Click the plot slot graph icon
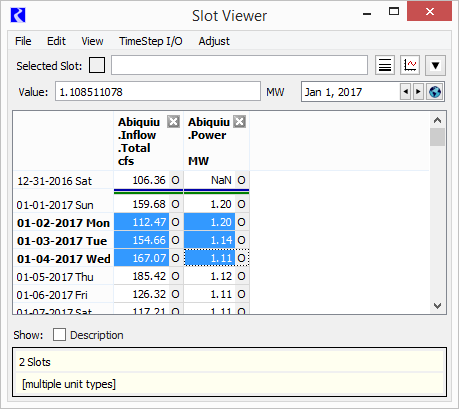Viewport: 459px width, 409px height. tap(410, 65)
